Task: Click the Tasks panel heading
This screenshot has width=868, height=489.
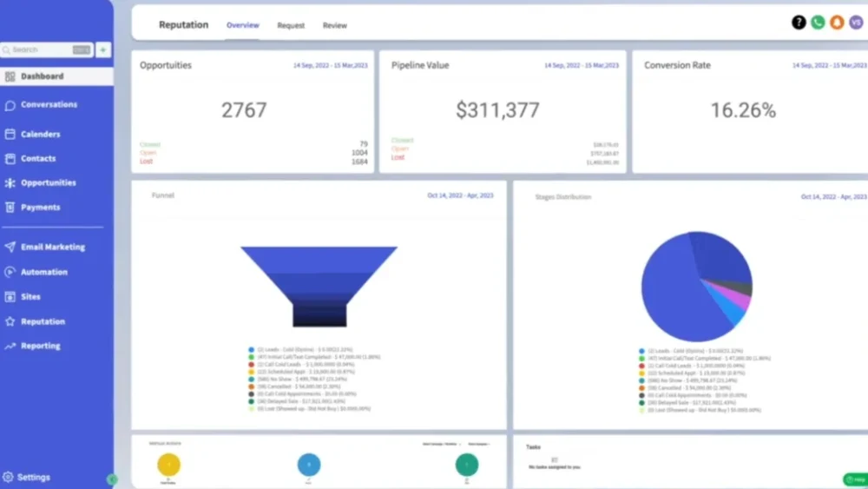Action: point(533,447)
